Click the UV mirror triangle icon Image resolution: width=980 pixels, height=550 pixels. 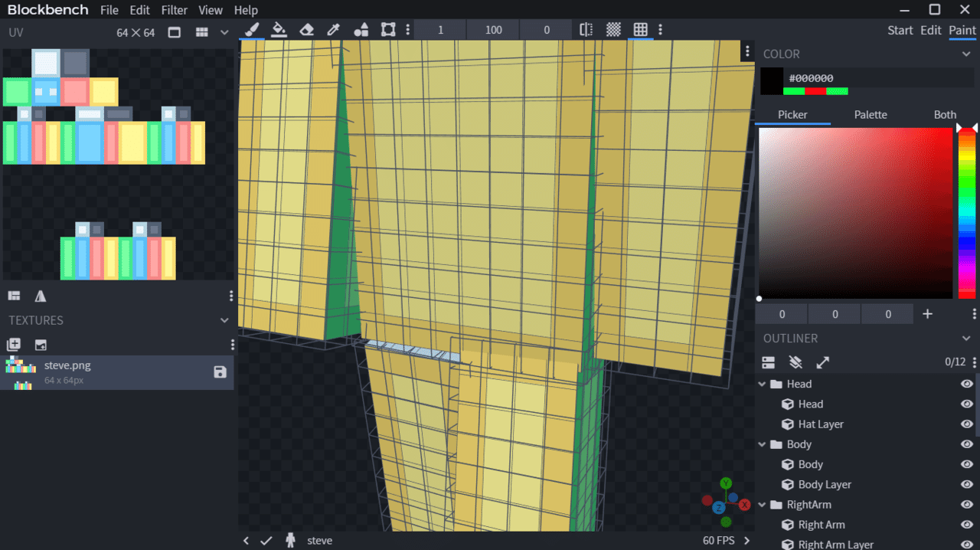pos(41,296)
